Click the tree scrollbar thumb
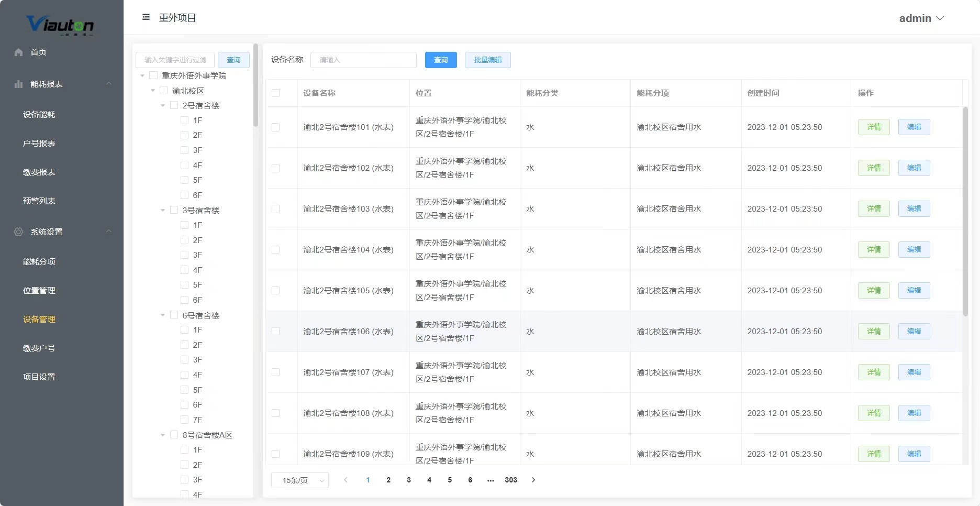The image size is (980, 506). click(255, 85)
